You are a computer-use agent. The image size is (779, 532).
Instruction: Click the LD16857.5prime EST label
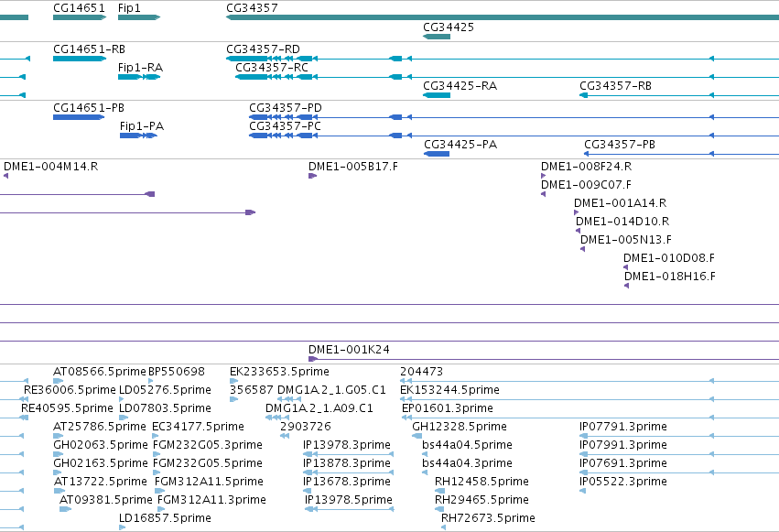point(165,518)
